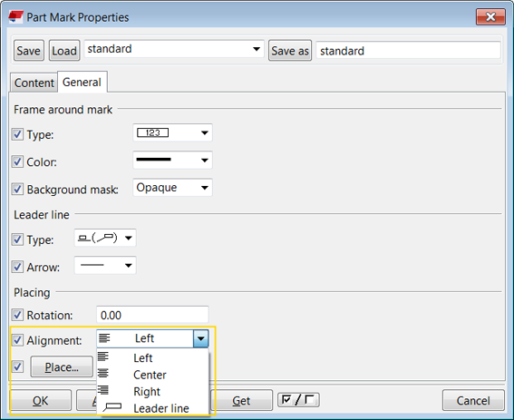Click the Save as button
514x420 pixels.
click(290, 51)
